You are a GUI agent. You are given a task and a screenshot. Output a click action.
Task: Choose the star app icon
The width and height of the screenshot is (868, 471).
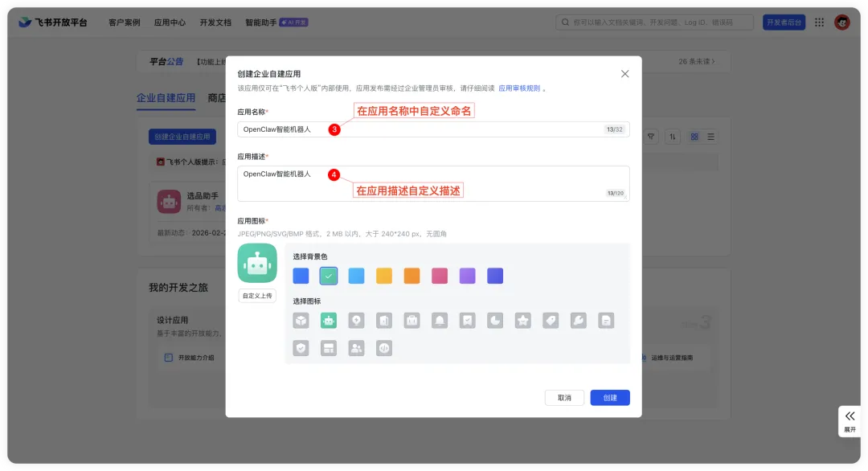(x=522, y=321)
